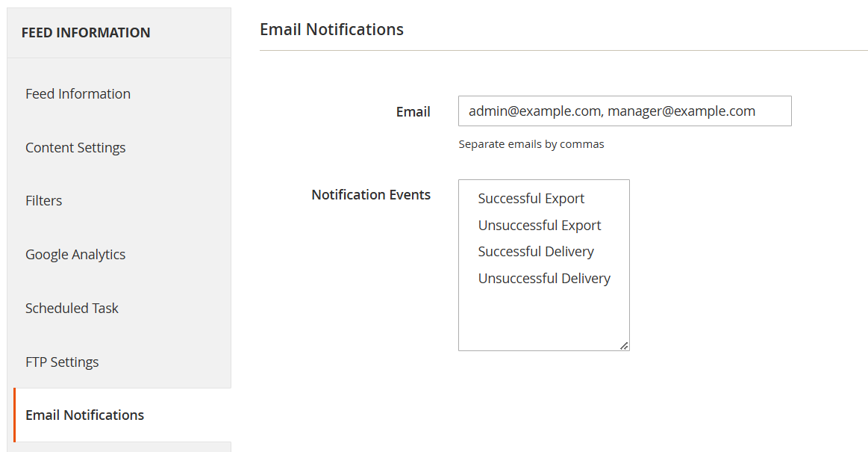This screenshot has width=868, height=452.
Task: Click the Email Notifications section heading
Action: pos(331,30)
